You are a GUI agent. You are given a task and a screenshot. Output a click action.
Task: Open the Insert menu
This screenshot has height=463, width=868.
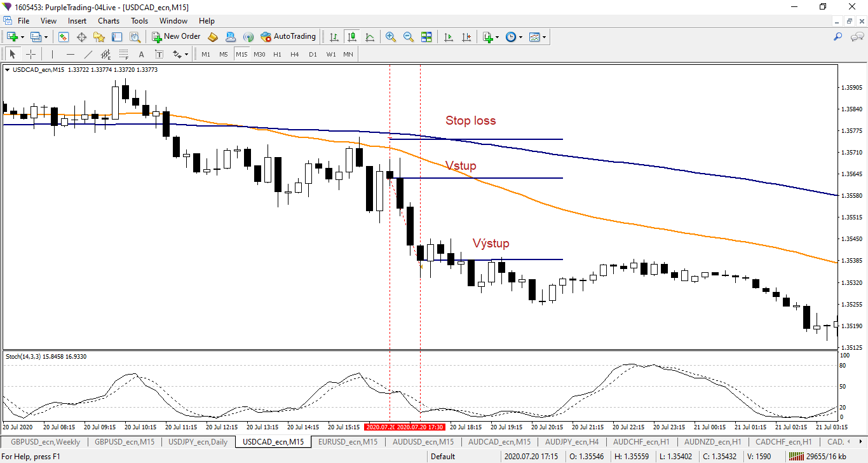pos(78,21)
